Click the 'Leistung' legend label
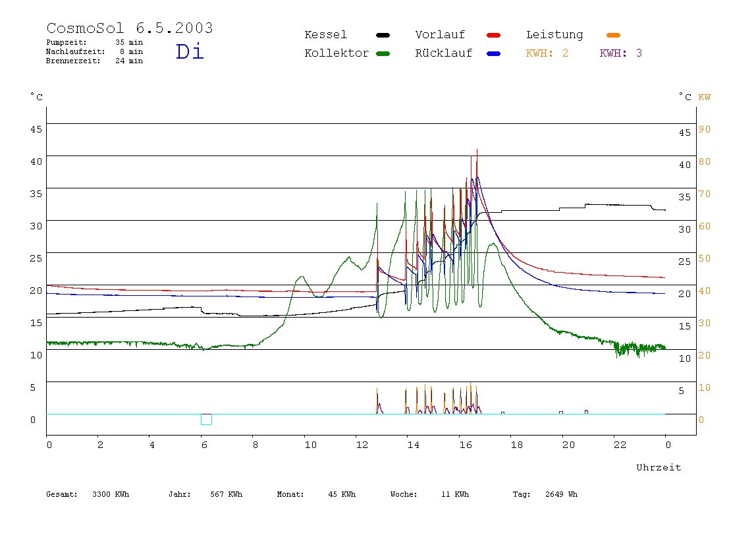The height and width of the screenshot is (535, 756). (554, 35)
